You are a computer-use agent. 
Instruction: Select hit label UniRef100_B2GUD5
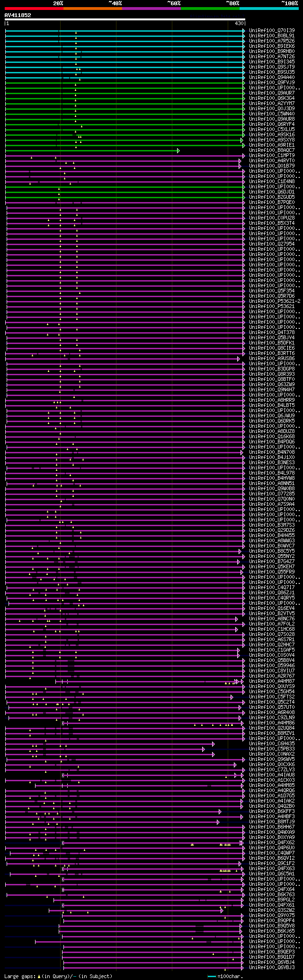point(272,197)
